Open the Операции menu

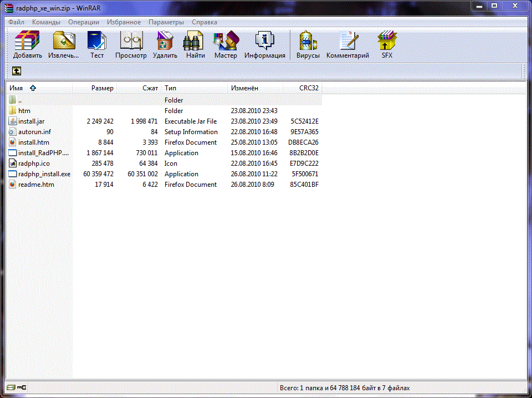(84, 22)
